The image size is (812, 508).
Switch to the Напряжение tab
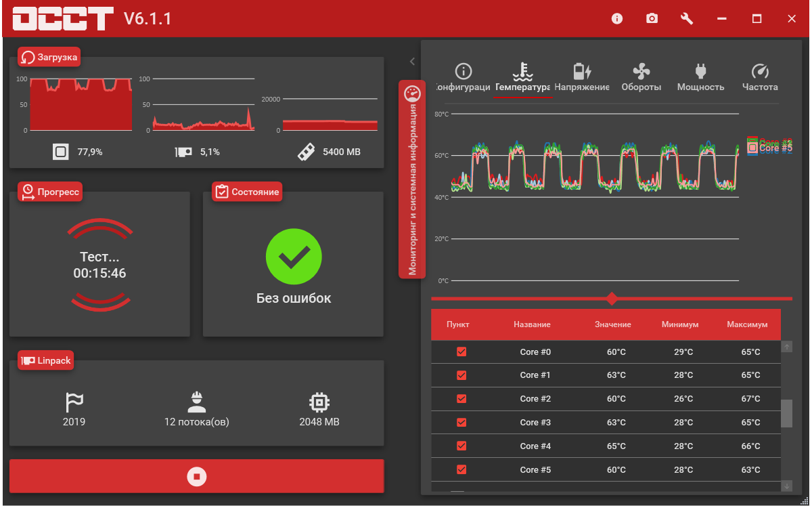tap(582, 78)
